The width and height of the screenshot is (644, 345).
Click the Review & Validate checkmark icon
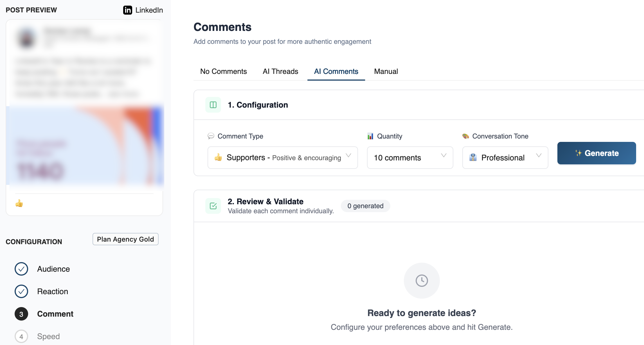(x=213, y=206)
